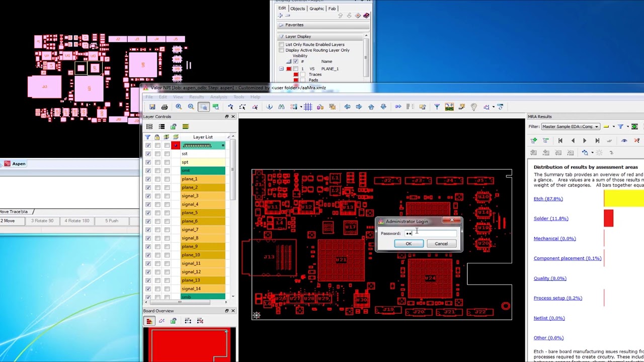This screenshot has width=644, height=362.
Task: Pan up with the blue up arrow
Action: point(371,107)
